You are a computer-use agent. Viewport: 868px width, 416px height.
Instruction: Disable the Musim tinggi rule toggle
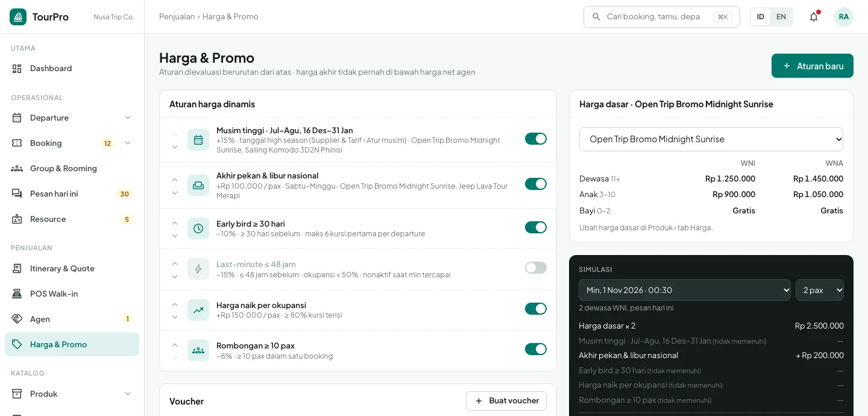pyautogui.click(x=536, y=139)
